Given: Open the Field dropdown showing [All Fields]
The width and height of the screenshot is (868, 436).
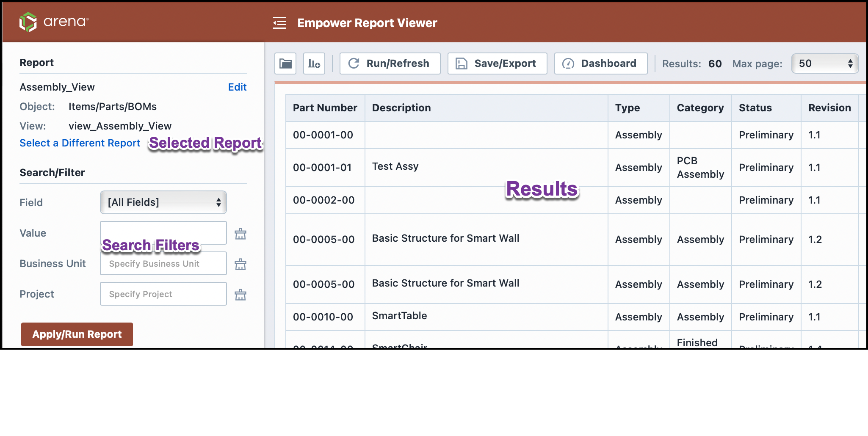Looking at the screenshot, I should tap(163, 202).
